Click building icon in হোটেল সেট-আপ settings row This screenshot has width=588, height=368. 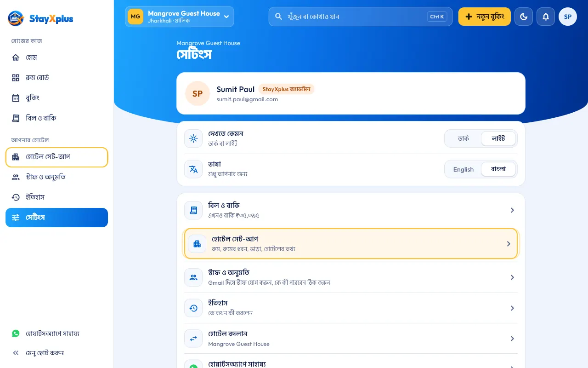[x=197, y=244]
